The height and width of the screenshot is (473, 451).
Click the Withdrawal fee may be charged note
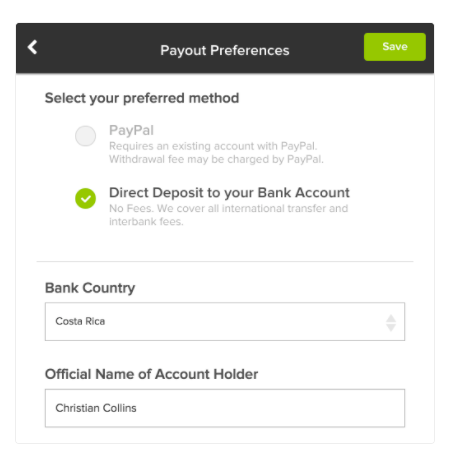tap(216, 159)
